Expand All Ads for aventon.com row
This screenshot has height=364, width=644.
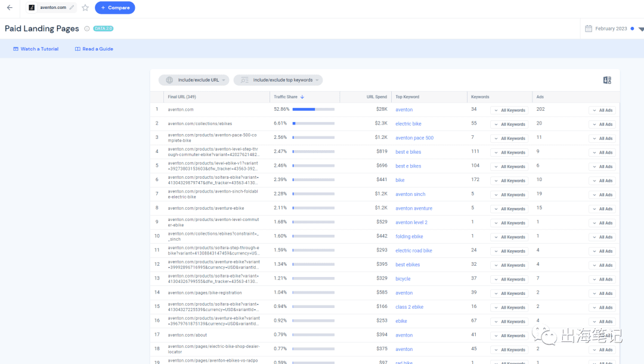pyautogui.click(x=602, y=110)
